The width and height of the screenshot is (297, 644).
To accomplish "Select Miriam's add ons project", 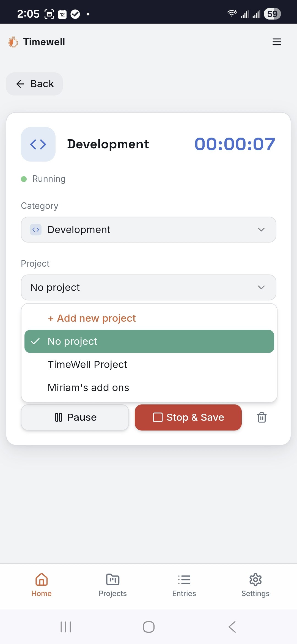I will 88,387.
